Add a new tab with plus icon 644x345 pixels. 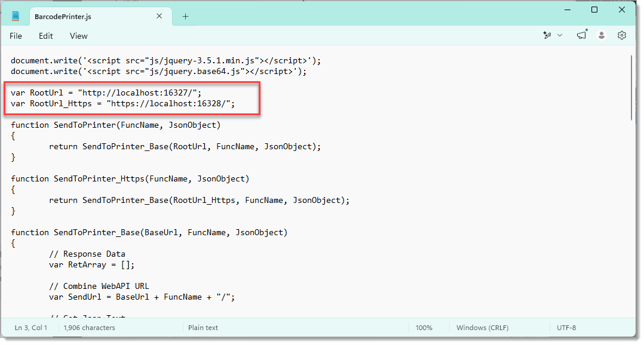click(x=186, y=16)
